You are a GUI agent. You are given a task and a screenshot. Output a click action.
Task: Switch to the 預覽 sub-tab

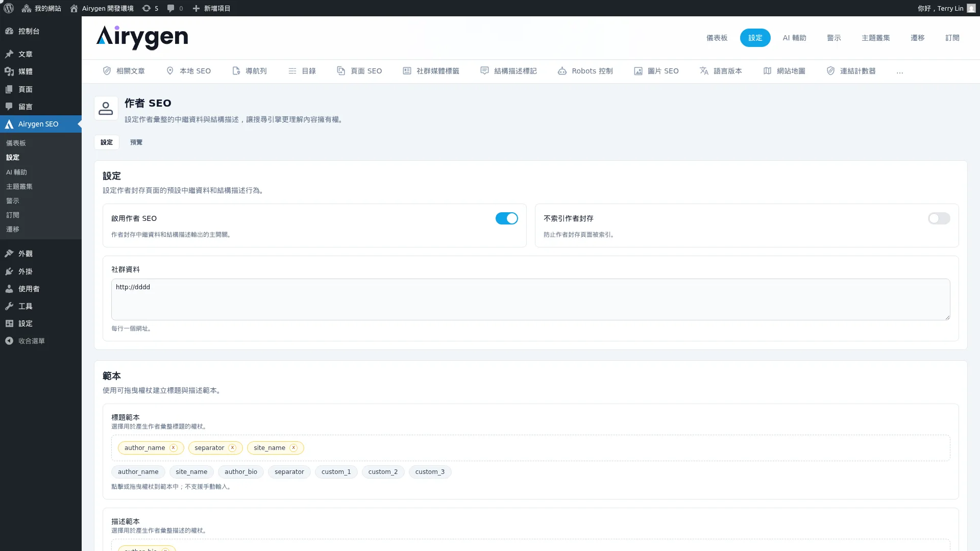[136, 142]
